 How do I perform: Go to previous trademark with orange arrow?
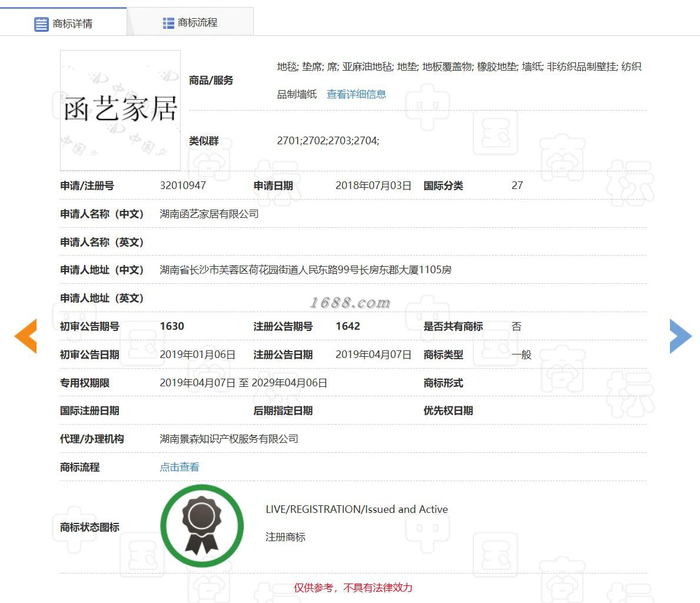26,336
